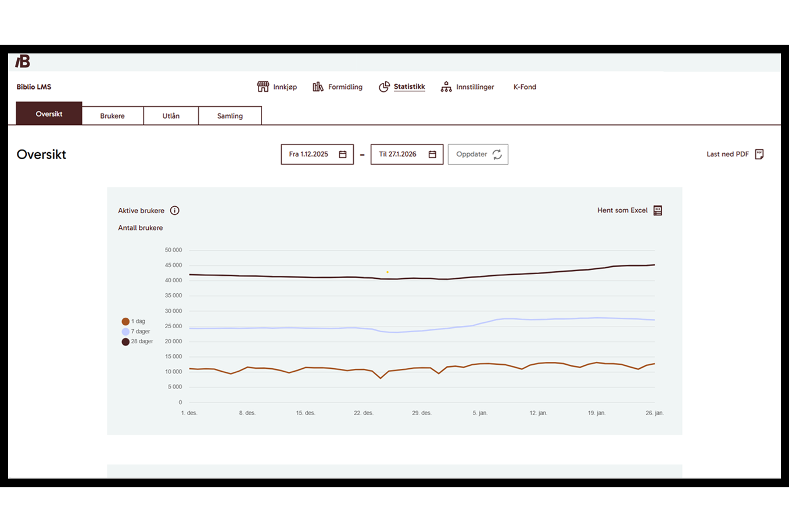Image resolution: width=789 pixels, height=532 pixels.
Task: Click the Biblio LMS title text
Action: pyautogui.click(x=34, y=87)
